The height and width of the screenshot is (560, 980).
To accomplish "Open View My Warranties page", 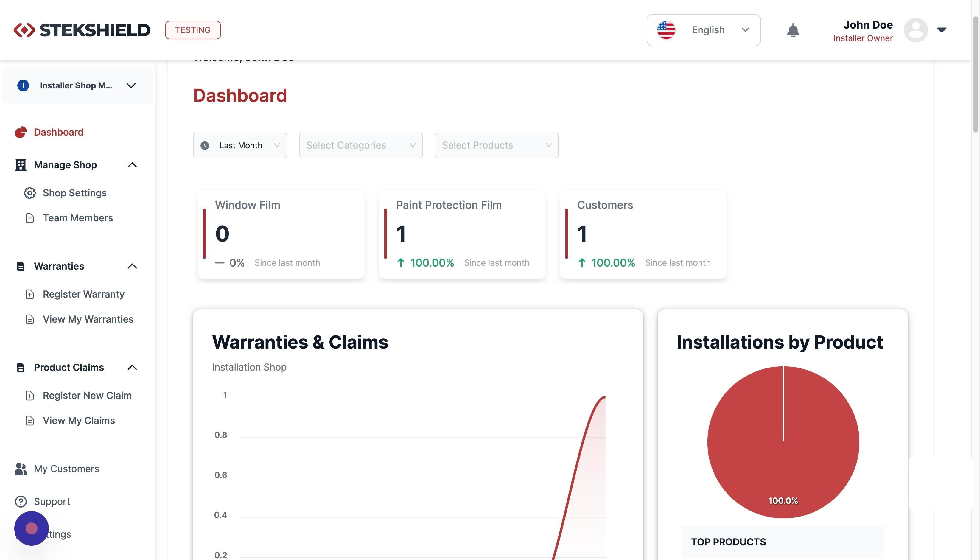I will click(x=88, y=319).
